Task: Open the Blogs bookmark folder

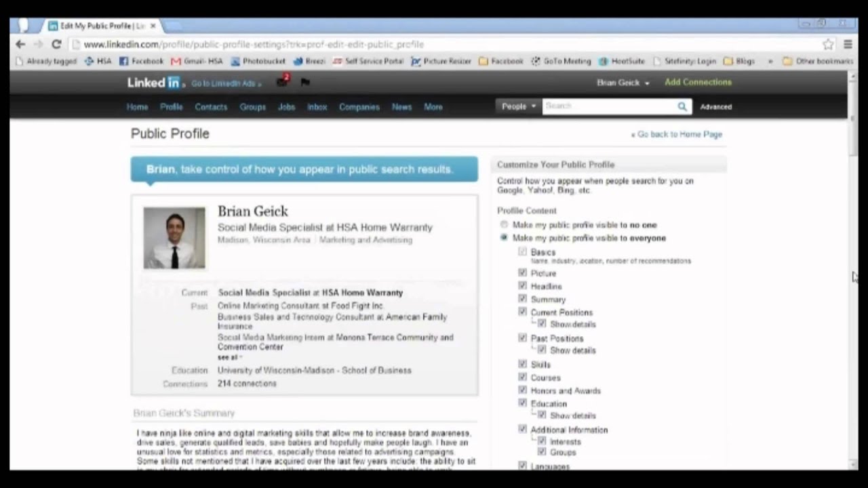Action: pyautogui.click(x=739, y=61)
